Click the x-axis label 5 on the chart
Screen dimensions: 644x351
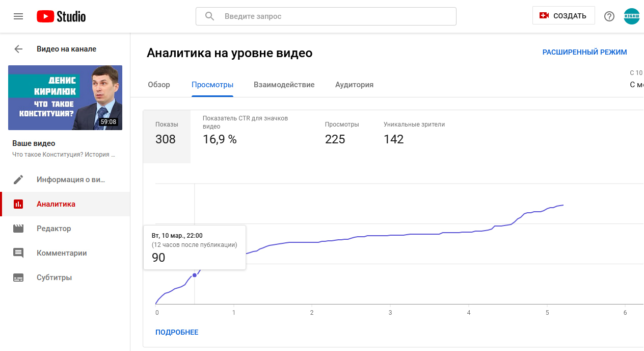click(x=547, y=313)
